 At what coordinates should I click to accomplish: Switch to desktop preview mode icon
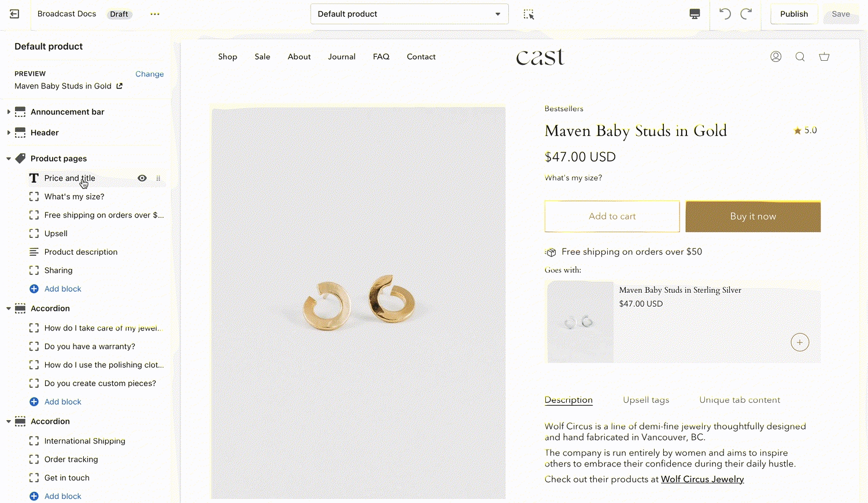695,14
